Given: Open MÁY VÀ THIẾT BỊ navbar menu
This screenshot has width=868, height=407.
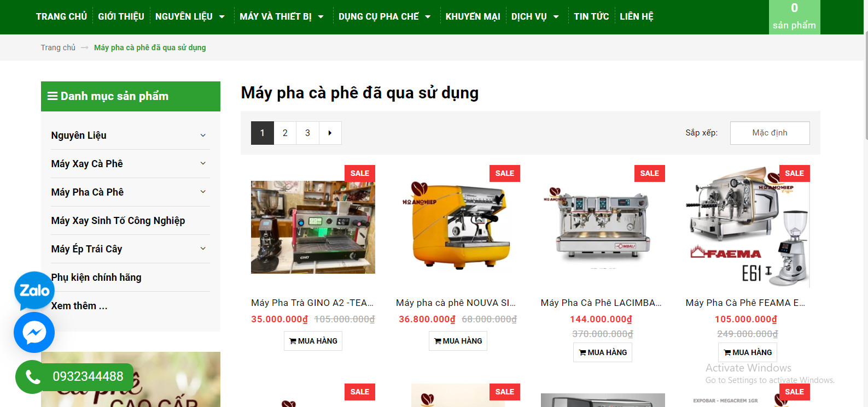Looking at the screenshot, I should (x=276, y=17).
